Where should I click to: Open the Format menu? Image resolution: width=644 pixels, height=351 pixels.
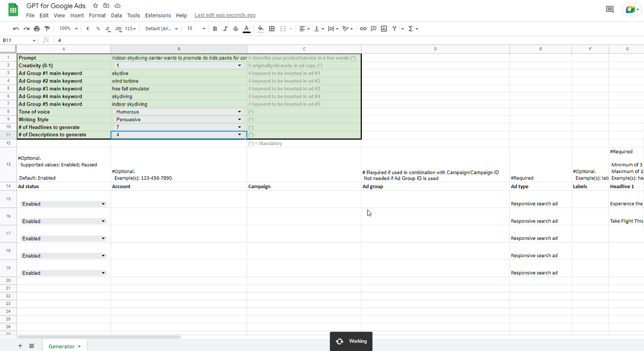(97, 15)
